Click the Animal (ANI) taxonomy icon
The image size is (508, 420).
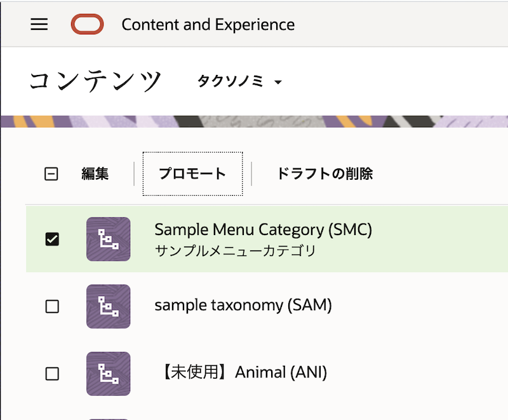pyautogui.click(x=108, y=374)
